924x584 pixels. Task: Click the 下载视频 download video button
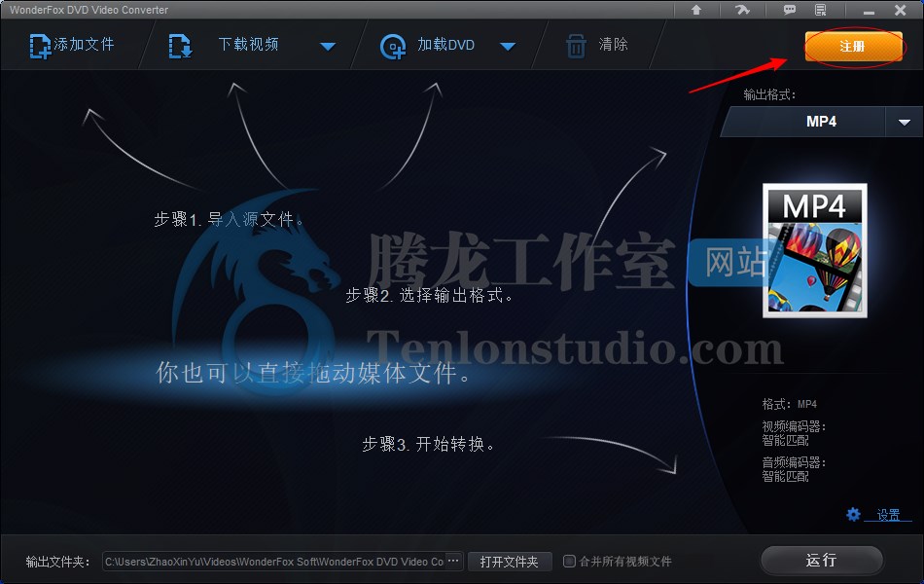click(223, 45)
